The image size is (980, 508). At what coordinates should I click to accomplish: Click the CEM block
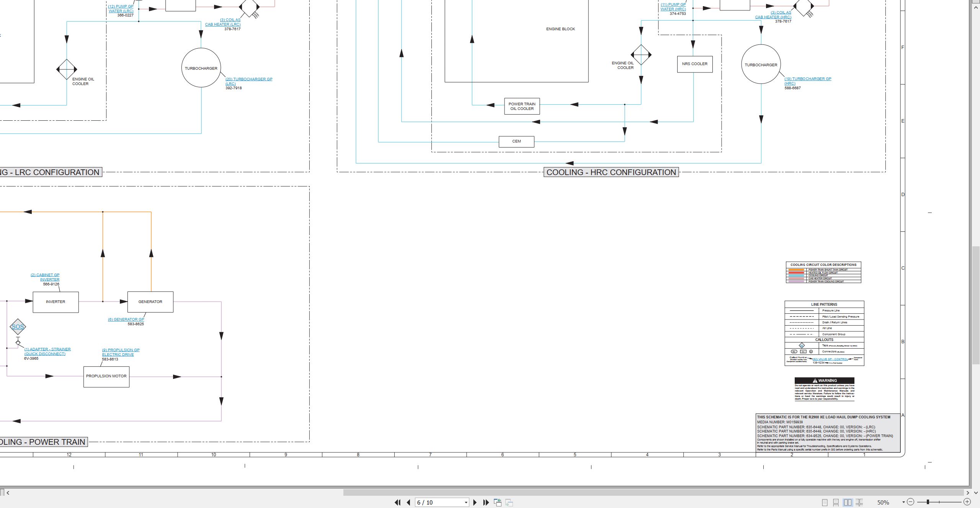(x=517, y=141)
